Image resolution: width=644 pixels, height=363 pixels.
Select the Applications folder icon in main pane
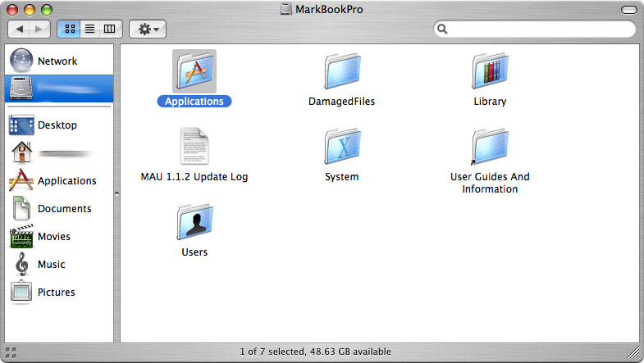(194, 71)
